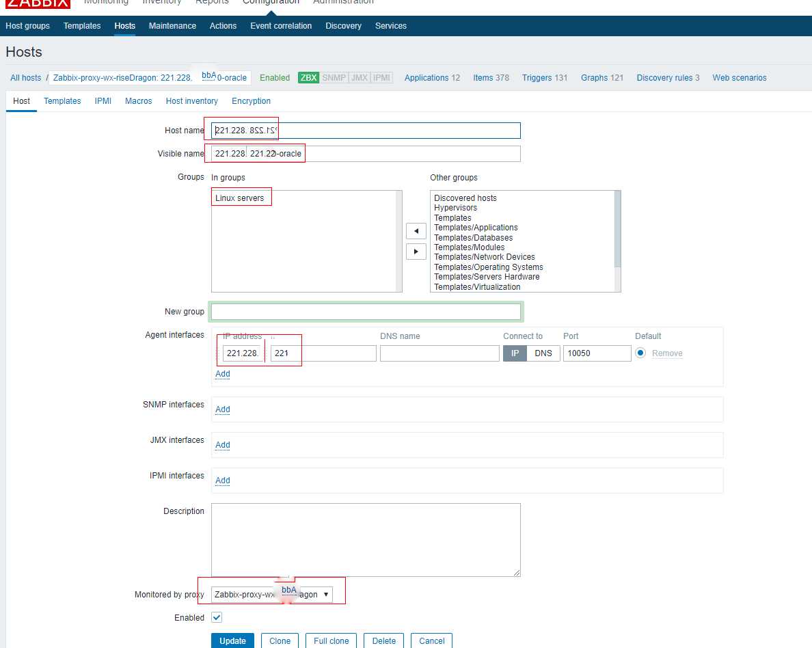This screenshot has width=812, height=648.
Task: Select Linux servers in In groups list
Action: point(239,198)
